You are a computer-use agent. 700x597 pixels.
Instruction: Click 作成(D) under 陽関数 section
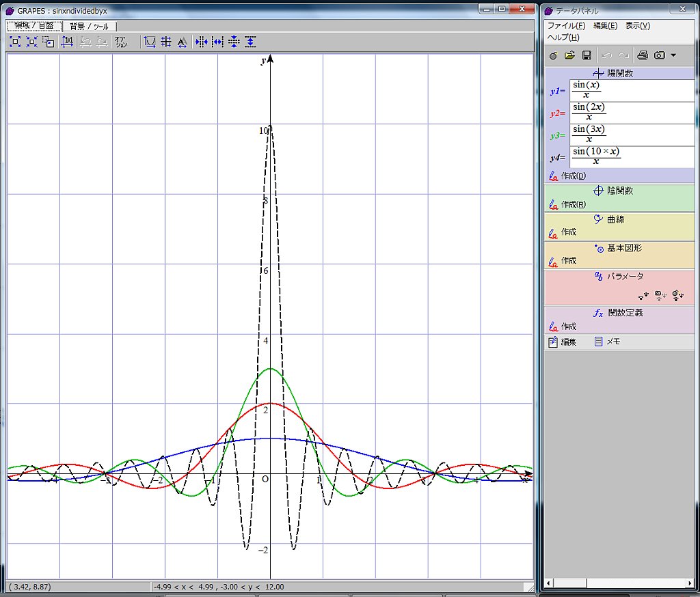[573, 176]
